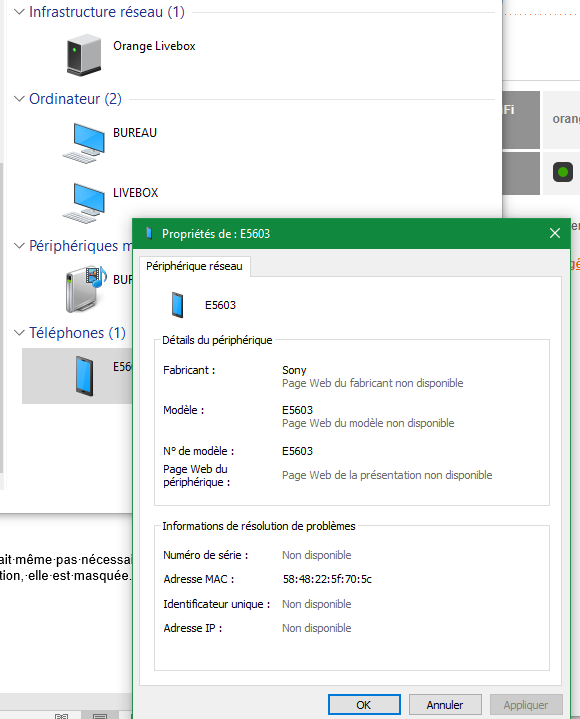
Task: Select the BUREAU computer icon
Action: click(84, 143)
